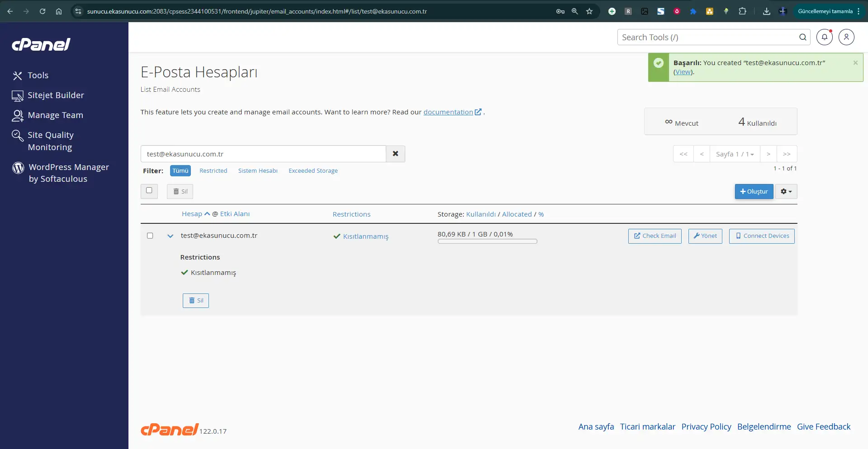The height and width of the screenshot is (449, 868).
Task: Click the "80,69 KB / 1 GB / 0,01%" storage text
Action: (475, 234)
